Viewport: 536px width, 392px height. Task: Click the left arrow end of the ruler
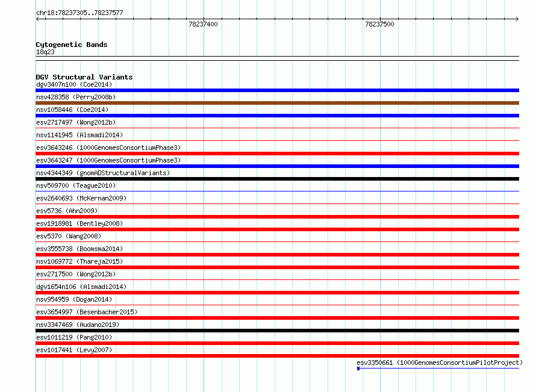click(37, 19)
